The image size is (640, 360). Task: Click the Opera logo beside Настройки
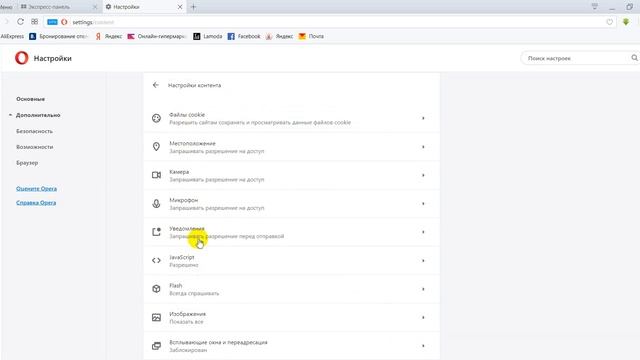(x=22, y=58)
